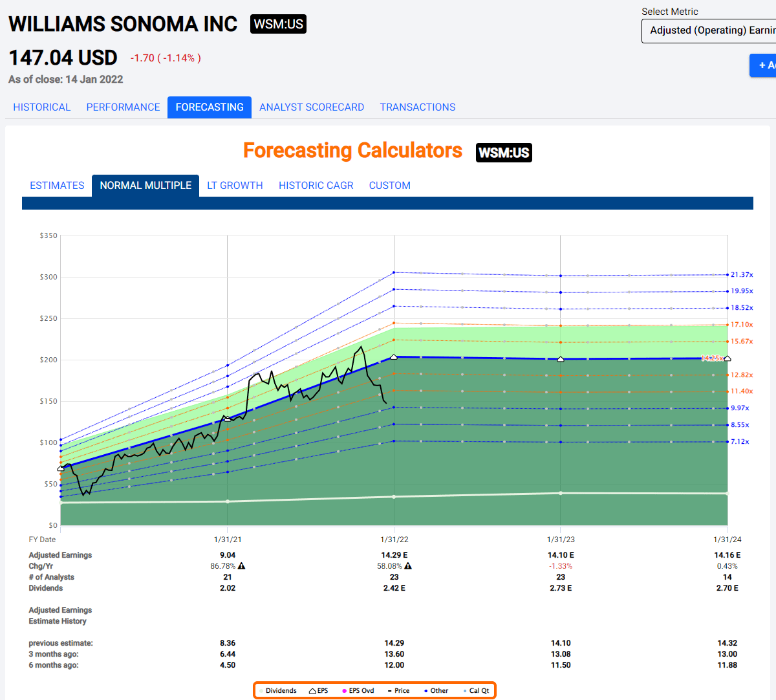Click the 21.37x multiple label
This screenshot has height=700, width=776.
[742, 275]
